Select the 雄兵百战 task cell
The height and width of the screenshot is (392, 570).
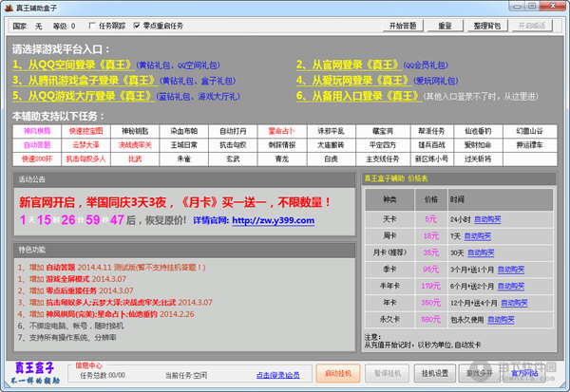(x=432, y=145)
